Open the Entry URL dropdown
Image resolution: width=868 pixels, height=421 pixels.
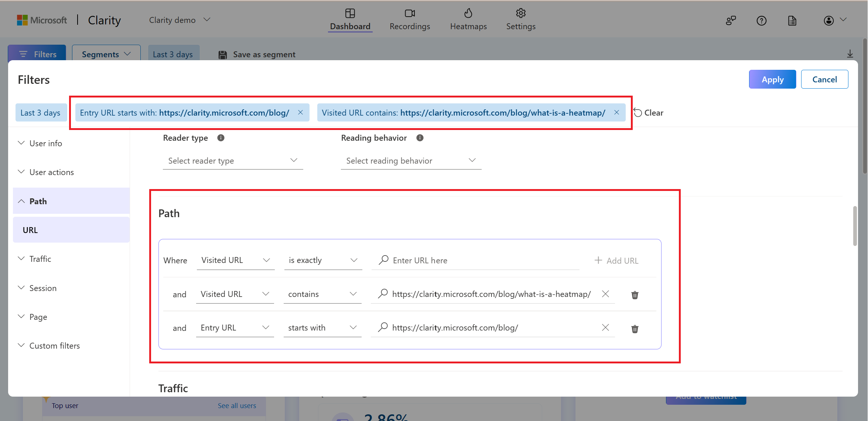(x=235, y=328)
